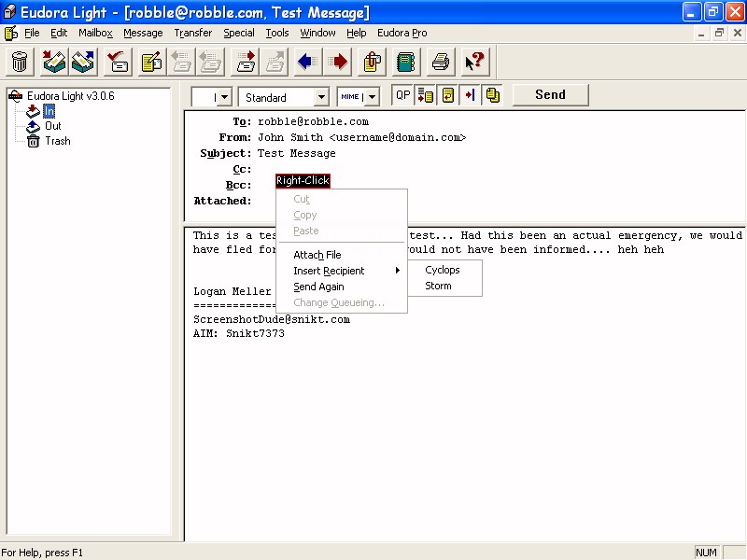
Task: Open the Out mailbox toolbar icon
Action: (x=83, y=62)
